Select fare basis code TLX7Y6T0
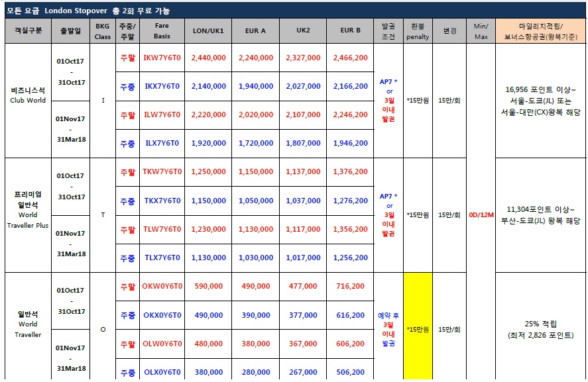Viewport: 588px width, 382px height. pyautogui.click(x=162, y=258)
